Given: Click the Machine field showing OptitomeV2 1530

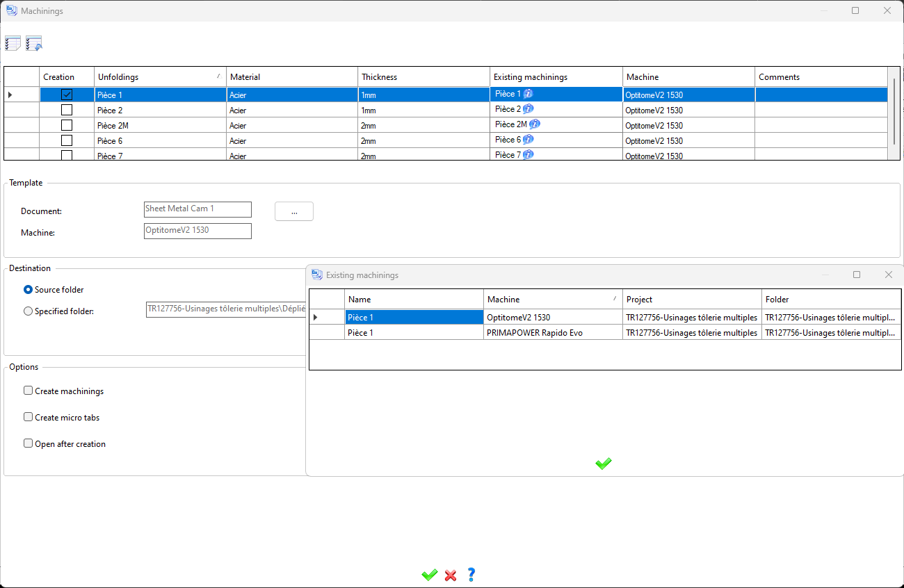Looking at the screenshot, I should (197, 231).
